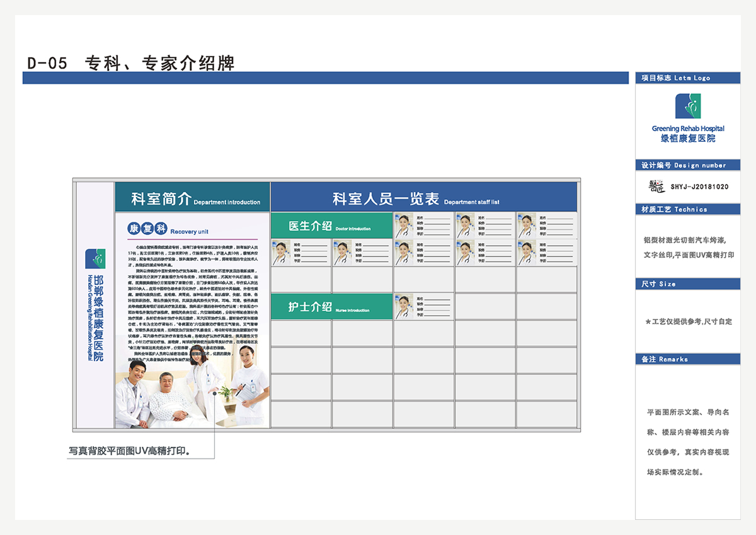Click the 康复科 Recovery unit title
Viewport: 756px width, 535px height.
168,229
